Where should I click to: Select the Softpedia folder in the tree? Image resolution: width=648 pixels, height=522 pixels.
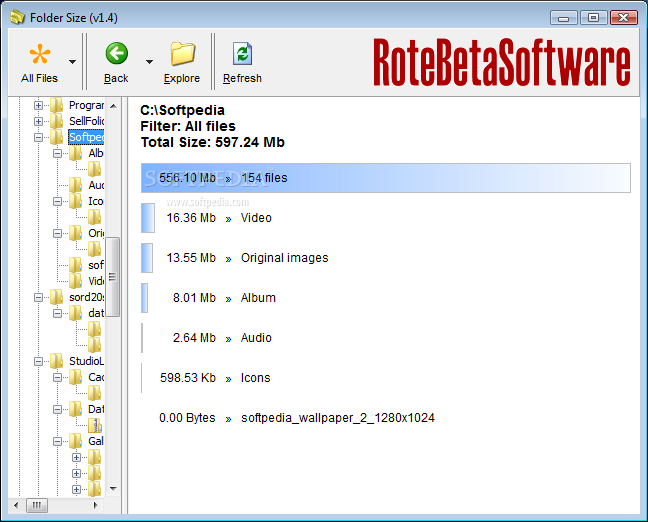click(86, 137)
